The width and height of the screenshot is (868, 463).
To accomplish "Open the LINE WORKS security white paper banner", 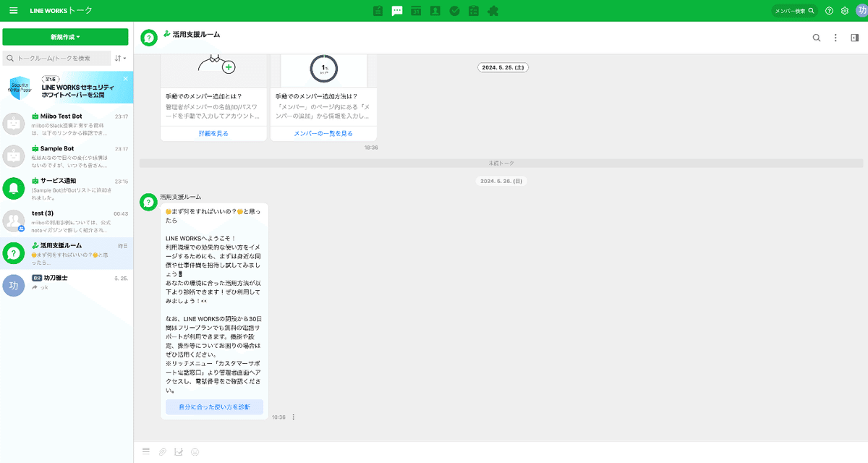I will click(x=67, y=88).
